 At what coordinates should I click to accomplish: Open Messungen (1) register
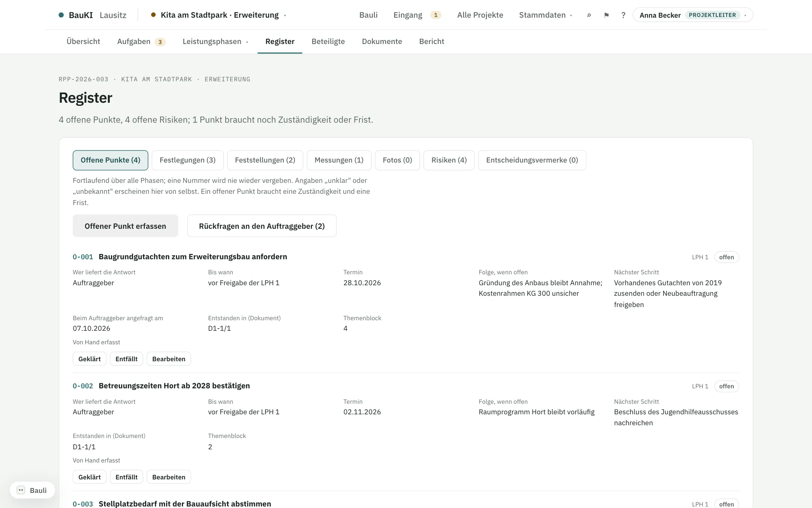pos(339,160)
